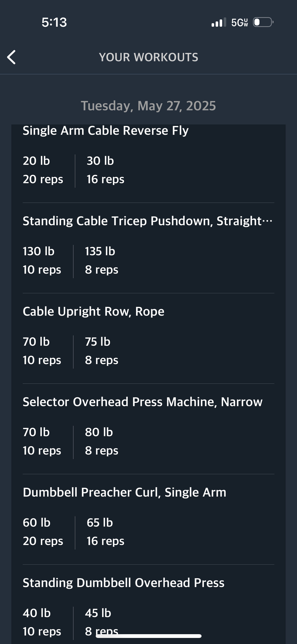This screenshot has height=644, width=297.
Task: Open Dumbbell Preacher Curl, Single Arm
Action: (x=124, y=492)
